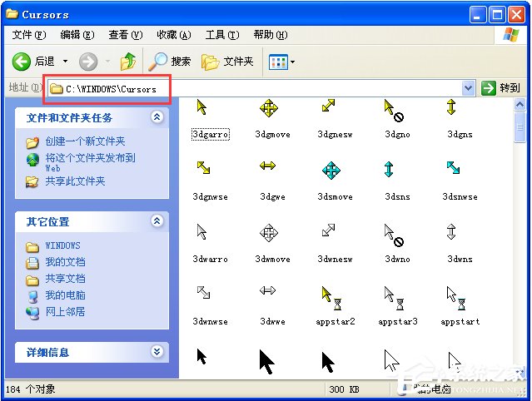Viewport: 532px width, 401px height.
Task: Select the appstar2 cursor icon
Action: 332,298
